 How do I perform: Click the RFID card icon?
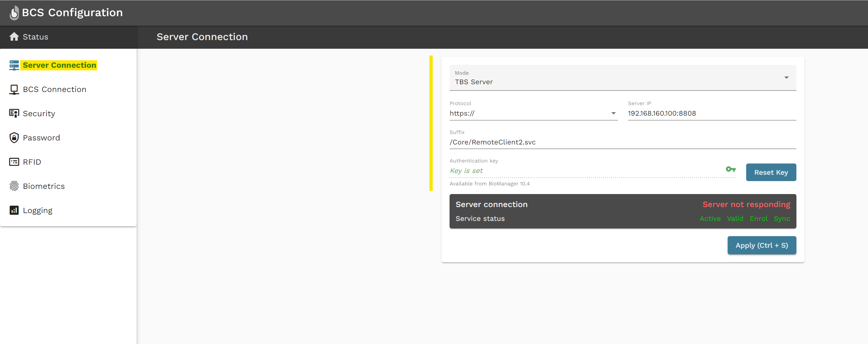[x=14, y=162]
